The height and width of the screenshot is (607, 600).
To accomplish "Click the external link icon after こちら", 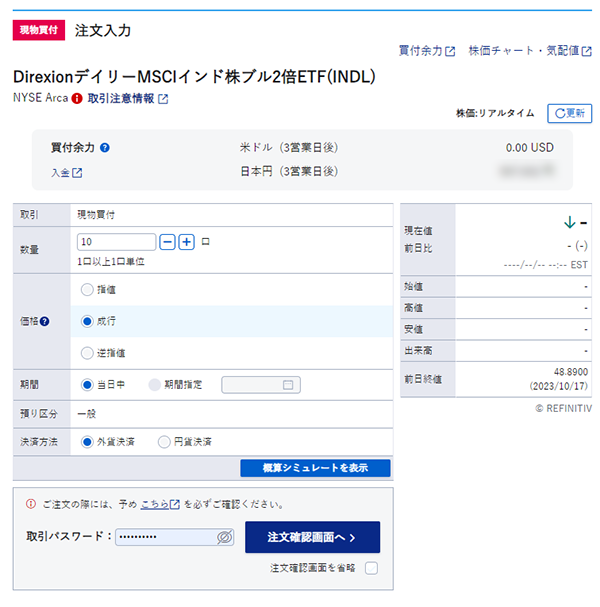I will click(x=175, y=504).
